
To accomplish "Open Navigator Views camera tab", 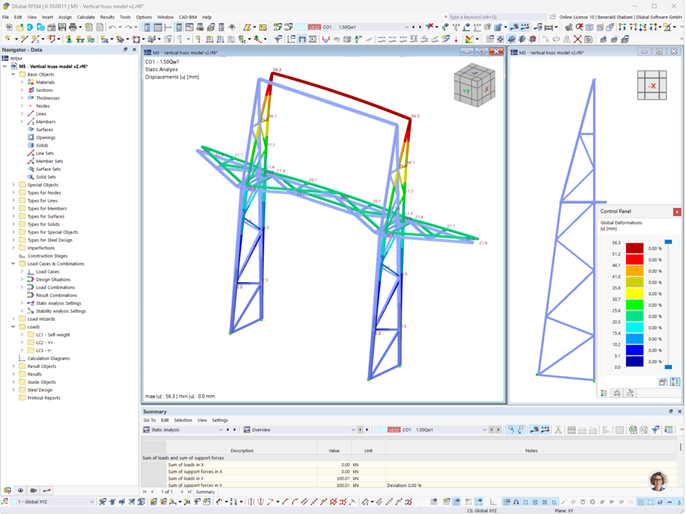I will point(33,490).
